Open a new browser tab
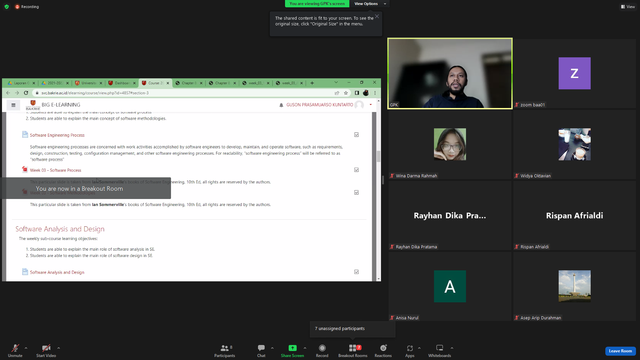640x360 pixels. pyautogui.click(x=312, y=83)
